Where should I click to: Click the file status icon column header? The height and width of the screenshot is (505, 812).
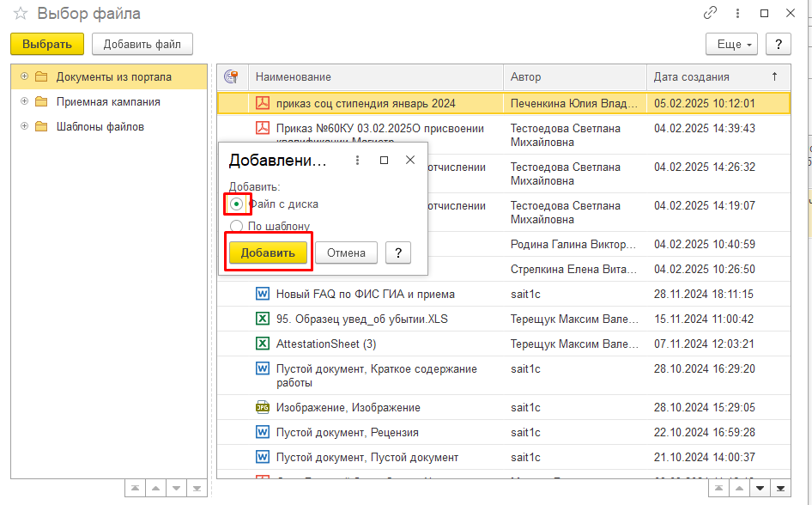[x=232, y=76]
